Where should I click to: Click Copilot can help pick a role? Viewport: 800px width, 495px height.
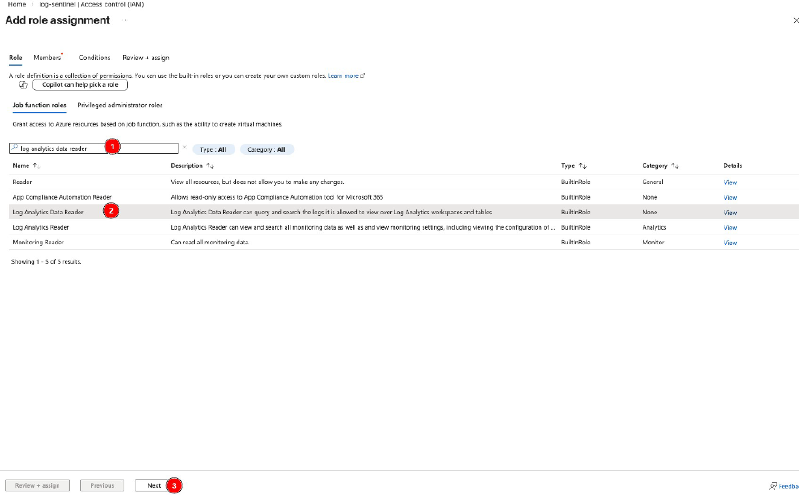pyautogui.click(x=82, y=86)
